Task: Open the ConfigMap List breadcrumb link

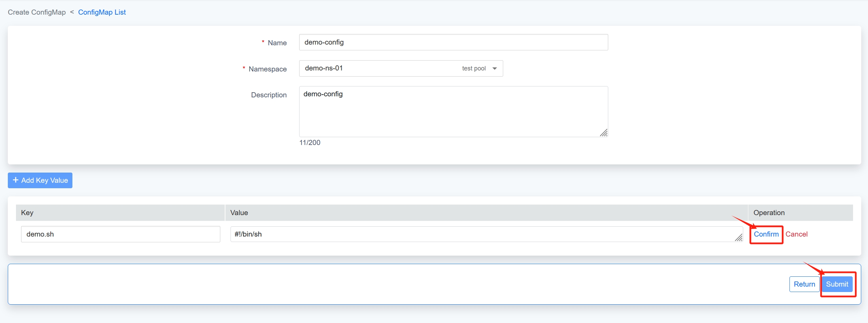Action: click(x=102, y=12)
